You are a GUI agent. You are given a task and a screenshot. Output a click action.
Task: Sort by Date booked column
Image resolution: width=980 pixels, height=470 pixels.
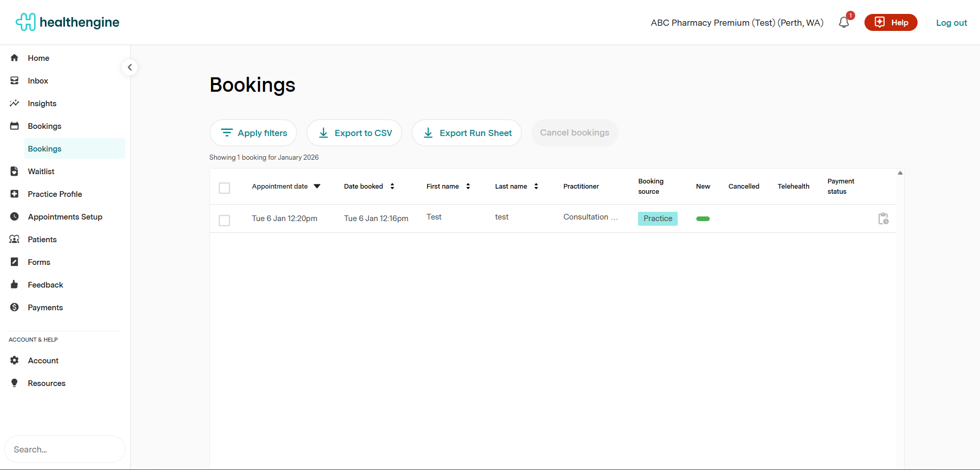392,187
